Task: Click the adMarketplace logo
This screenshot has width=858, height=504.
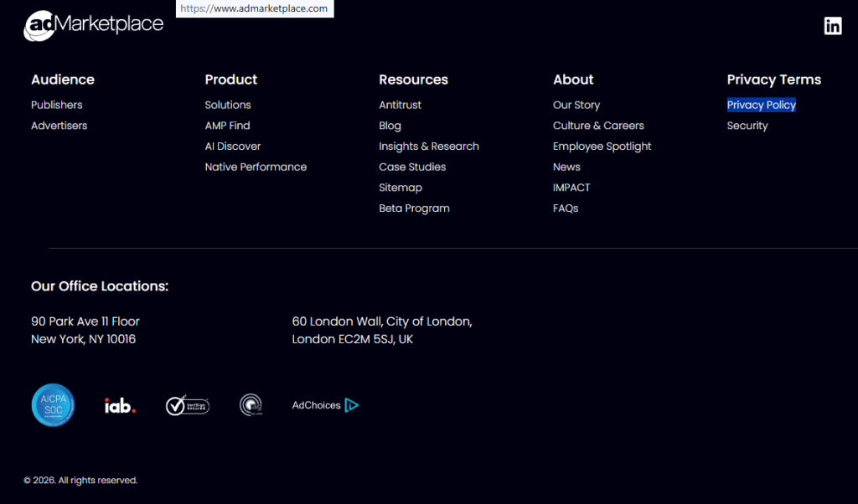Action: (94, 26)
